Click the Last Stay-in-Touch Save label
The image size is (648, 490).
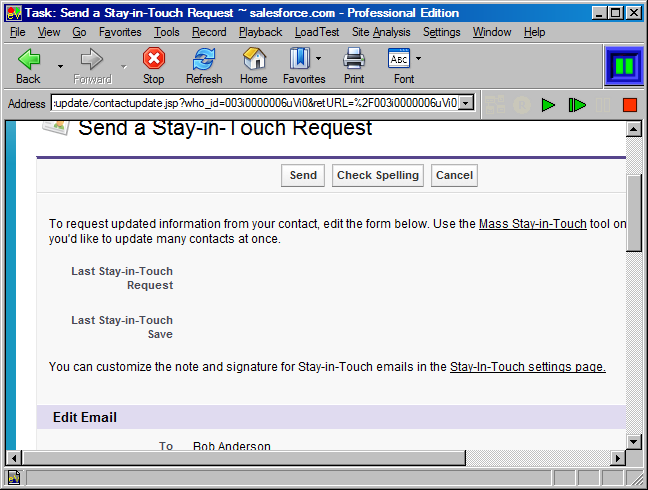coord(122,327)
